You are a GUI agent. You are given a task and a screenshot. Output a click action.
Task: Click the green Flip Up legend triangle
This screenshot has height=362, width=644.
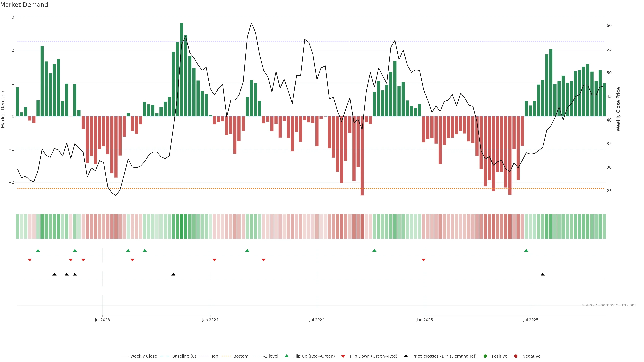click(286, 356)
